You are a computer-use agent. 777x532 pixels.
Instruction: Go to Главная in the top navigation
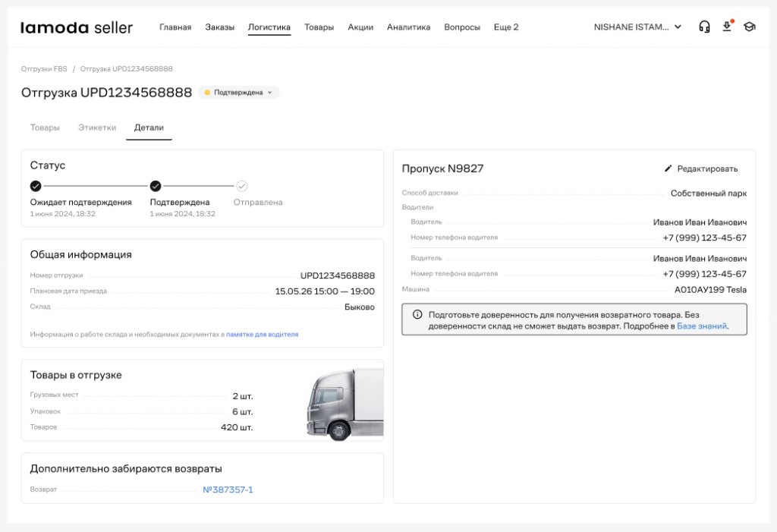tap(175, 27)
